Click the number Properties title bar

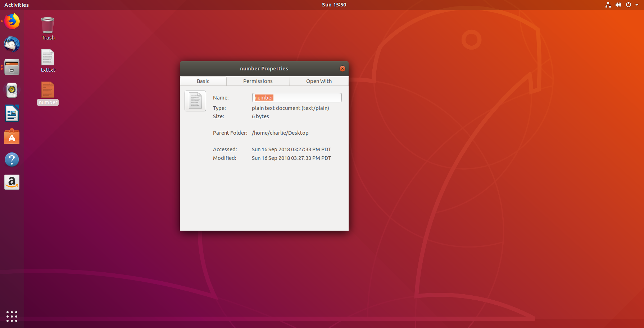click(264, 69)
